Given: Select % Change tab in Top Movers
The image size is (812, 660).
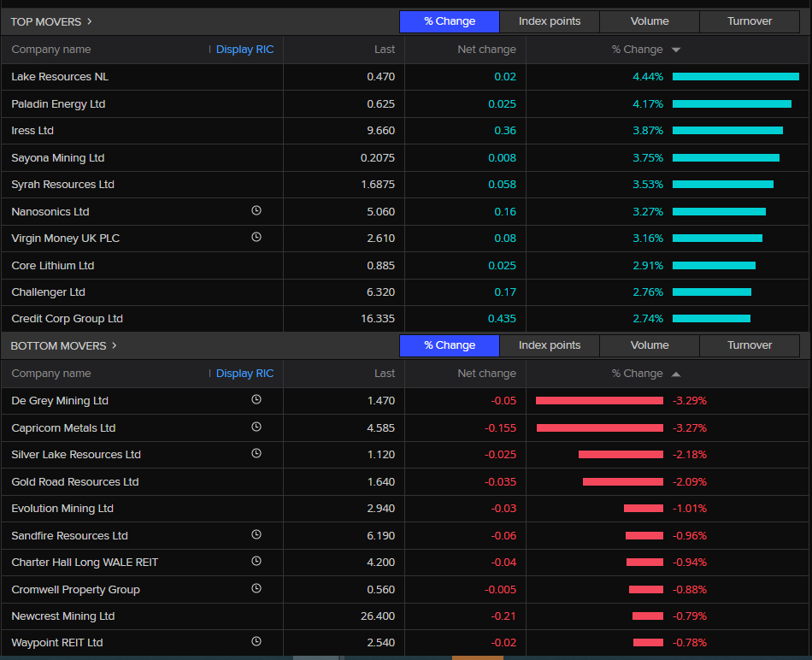Looking at the screenshot, I should (450, 21).
